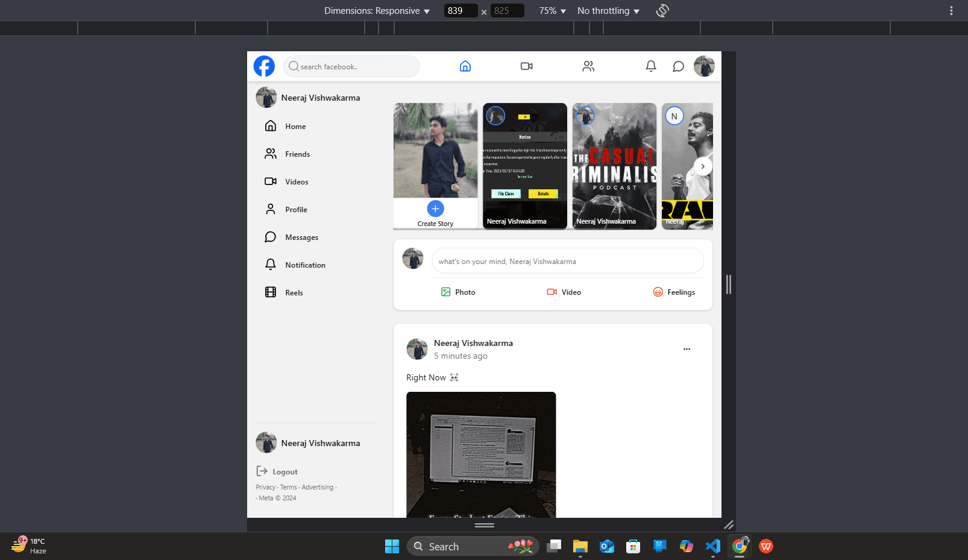Open the Friends icon in top navigation
The height and width of the screenshot is (560, 968).
[x=588, y=66]
